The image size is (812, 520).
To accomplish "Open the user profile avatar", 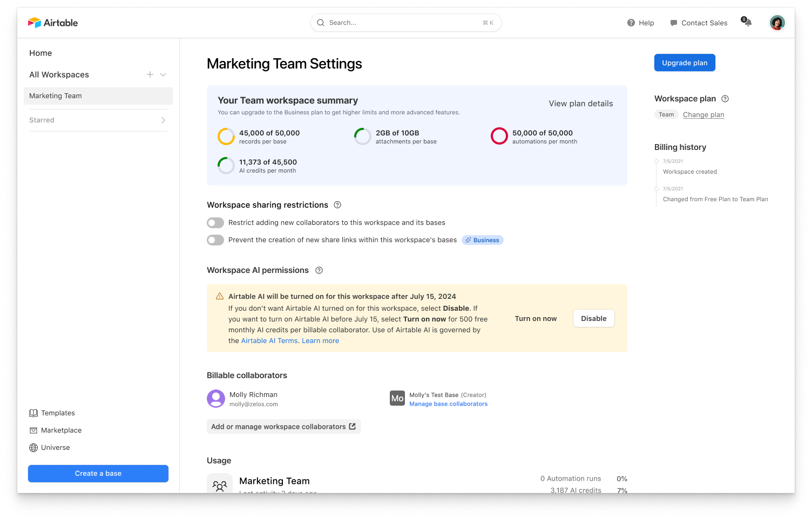I will (x=777, y=23).
